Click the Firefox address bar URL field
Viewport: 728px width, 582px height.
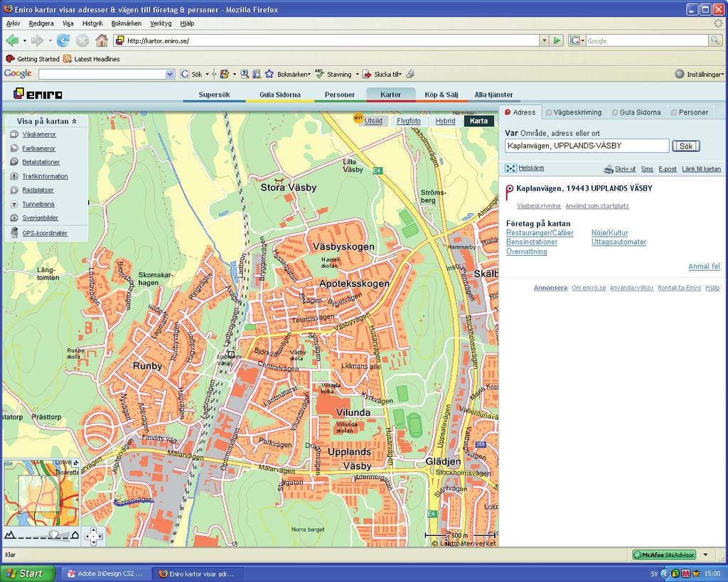pos(327,41)
